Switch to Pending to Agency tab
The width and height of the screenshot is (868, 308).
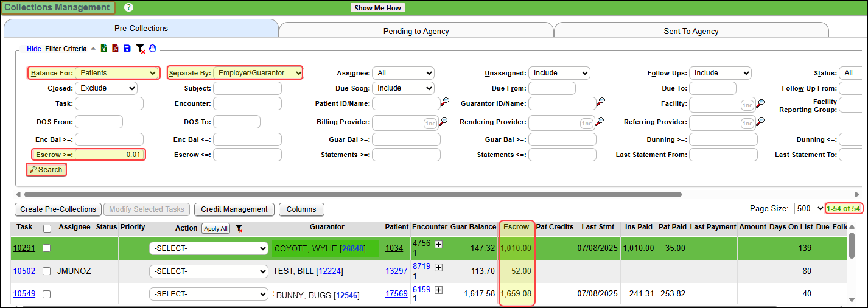(416, 31)
